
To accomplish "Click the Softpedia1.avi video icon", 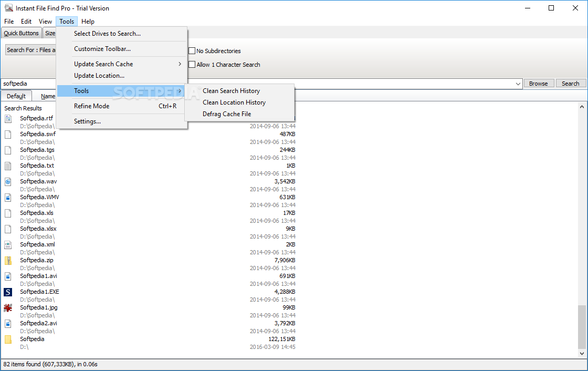I will [x=8, y=276].
